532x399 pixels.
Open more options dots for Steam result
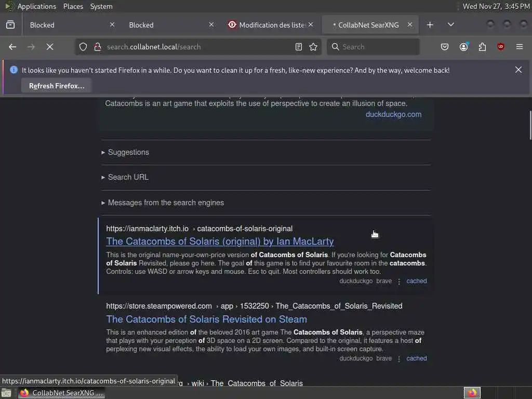click(x=399, y=358)
